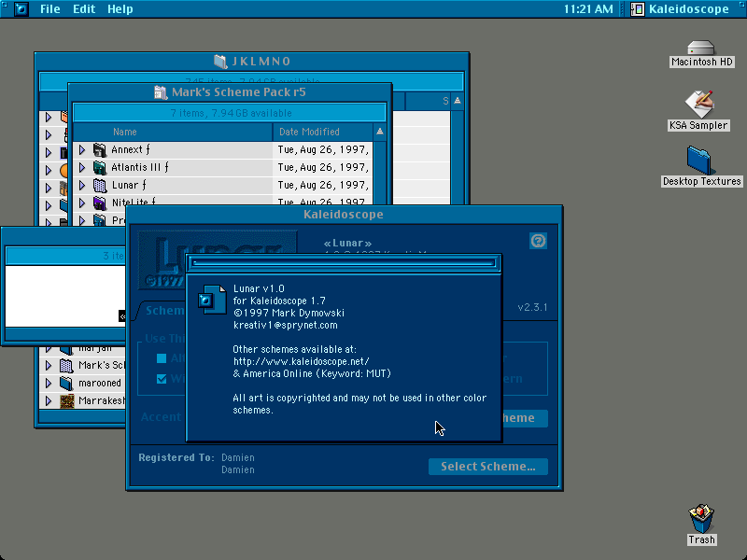Toggle the unchecked checkbox in Use This group
This screenshot has height=560, width=747.
tap(162, 358)
